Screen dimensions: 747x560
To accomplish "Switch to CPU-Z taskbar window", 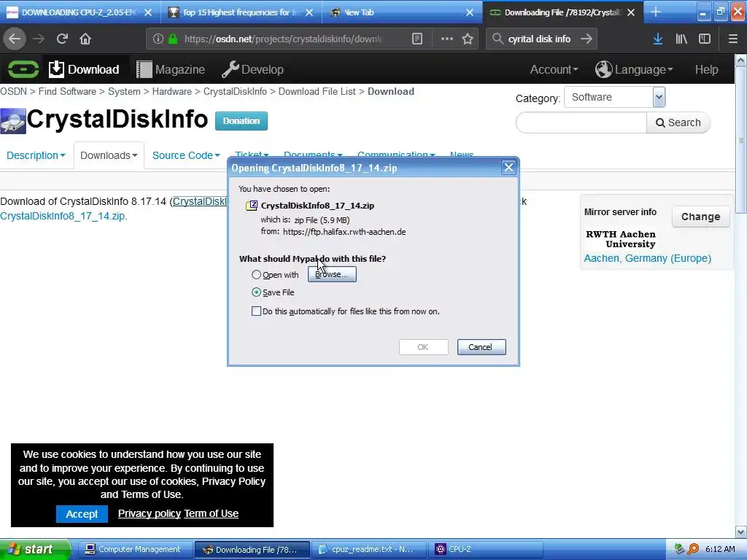I will 486,549.
